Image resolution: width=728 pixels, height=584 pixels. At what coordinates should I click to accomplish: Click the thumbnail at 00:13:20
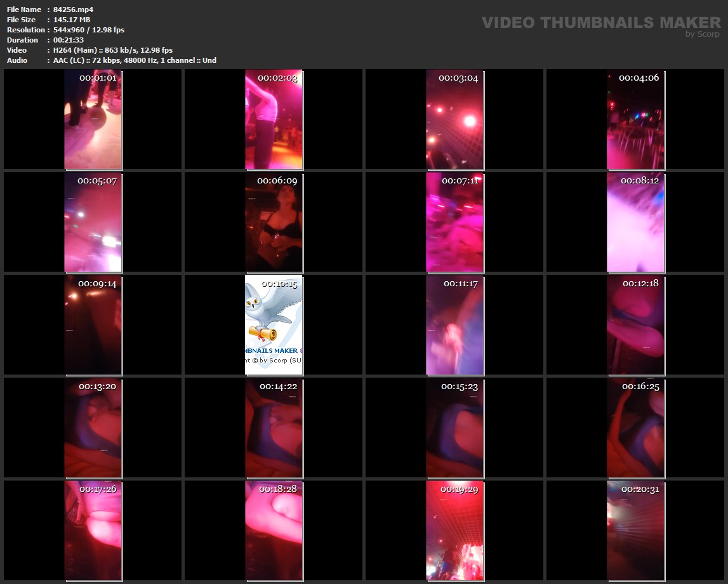[93, 428]
